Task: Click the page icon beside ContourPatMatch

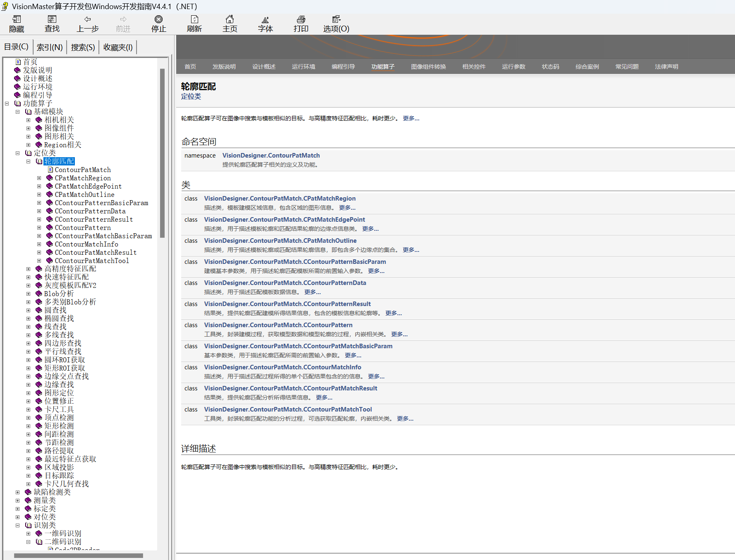Action: coord(50,170)
